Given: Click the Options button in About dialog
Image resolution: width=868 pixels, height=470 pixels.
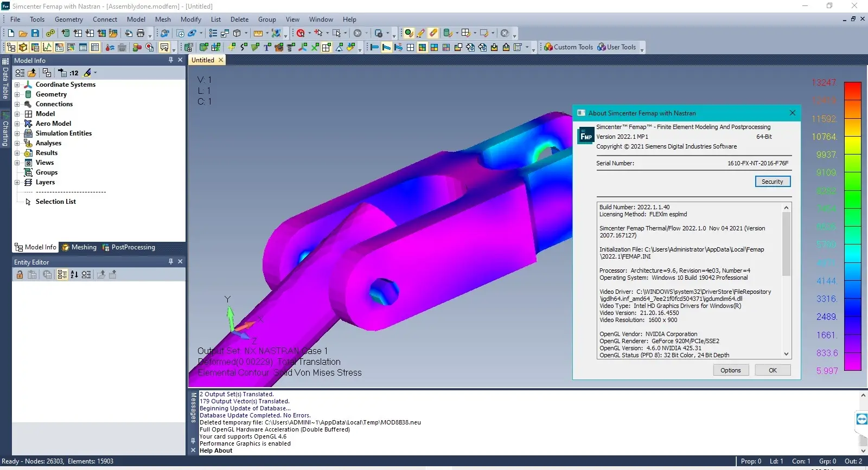Looking at the screenshot, I should click(x=731, y=370).
